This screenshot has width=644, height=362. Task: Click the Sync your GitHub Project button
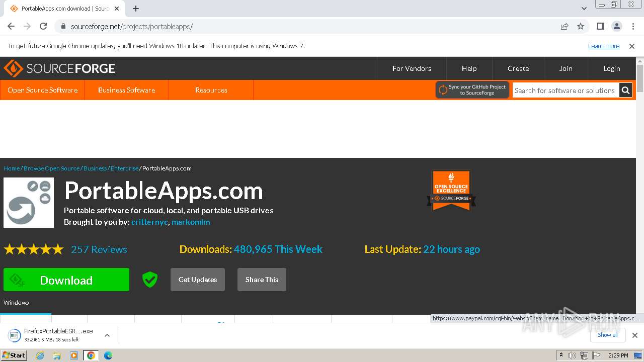[x=472, y=90]
